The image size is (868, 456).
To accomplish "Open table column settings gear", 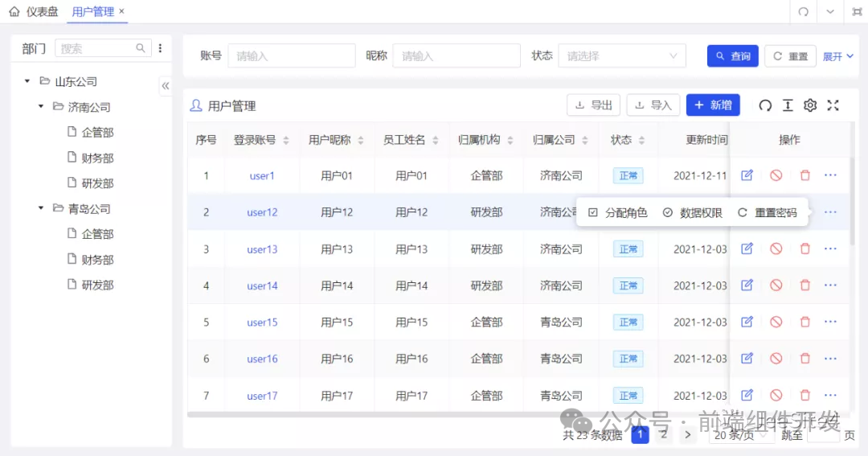I will point(810,105).
